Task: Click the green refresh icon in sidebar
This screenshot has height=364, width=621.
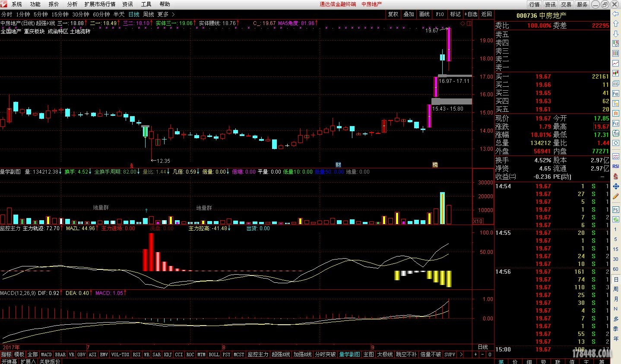Action: coord(616,219)
